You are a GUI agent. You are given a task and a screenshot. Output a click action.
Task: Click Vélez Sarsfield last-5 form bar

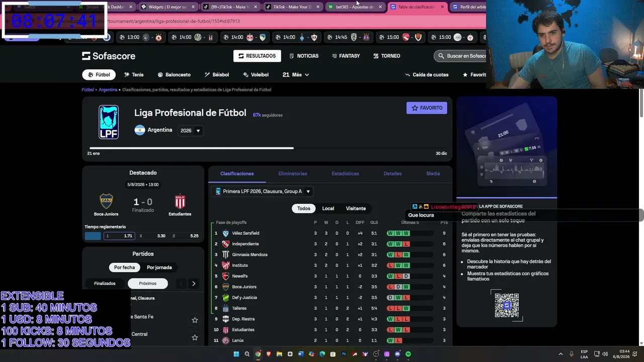410,233
